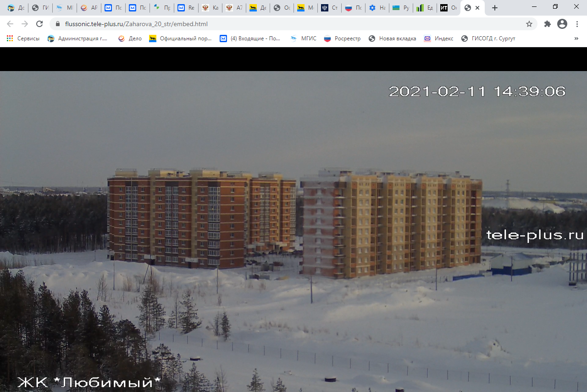Open the Дело bookmark

pos(130,39)
